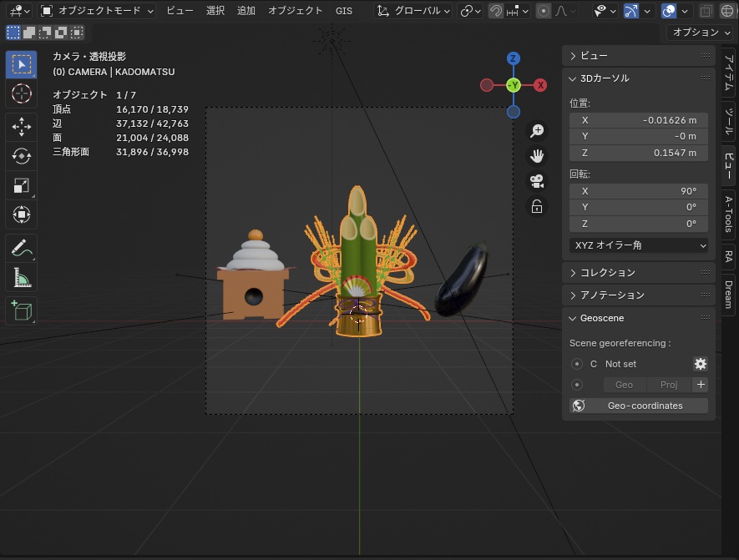Click the pan hand viewport icon

click(537, 156)
